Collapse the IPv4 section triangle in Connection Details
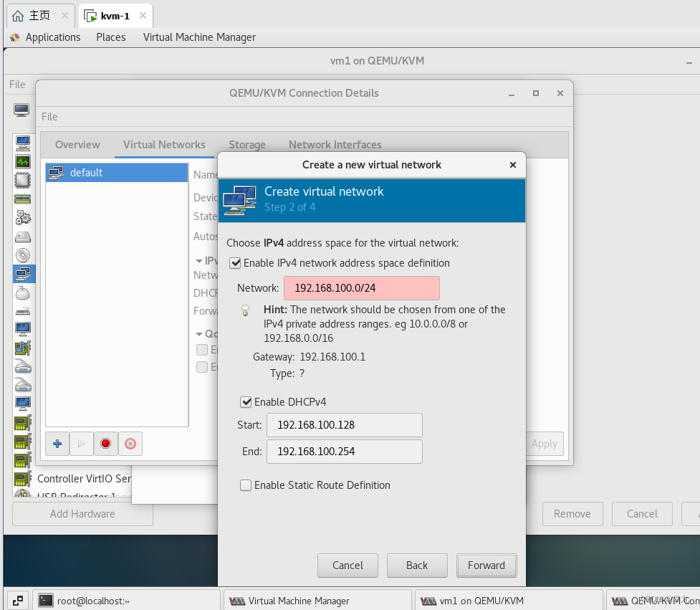700x610 pixels. click(x=199, y=261)
